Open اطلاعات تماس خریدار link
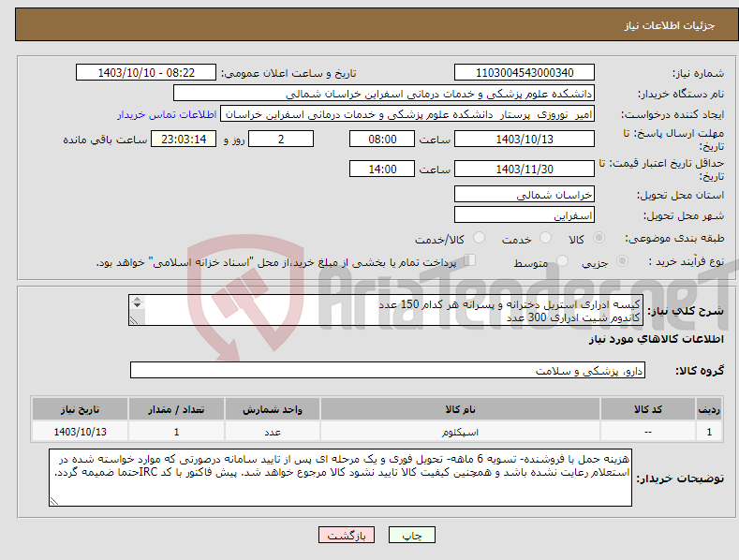Image resolution: width=739 pixels, height=560 pixels. pos(167,114)
